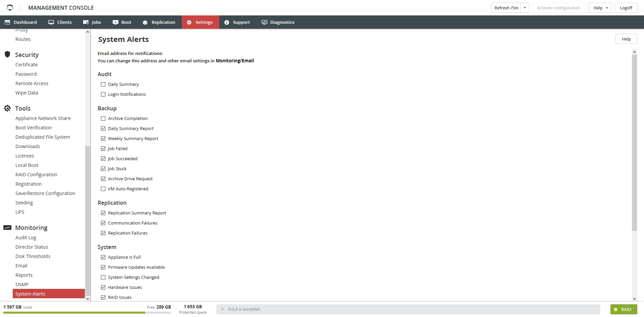Click the Refresh /5m button
This screenshot has width=644, height=317.
click(x=506, y=8)
